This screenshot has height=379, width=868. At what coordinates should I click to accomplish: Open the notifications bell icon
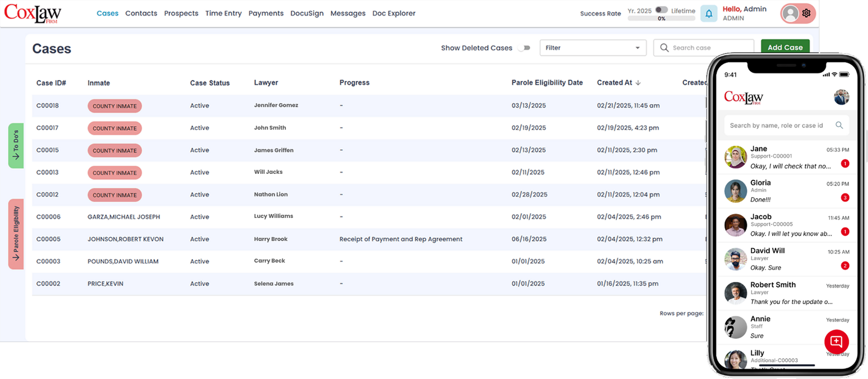[x=708, y=14]
